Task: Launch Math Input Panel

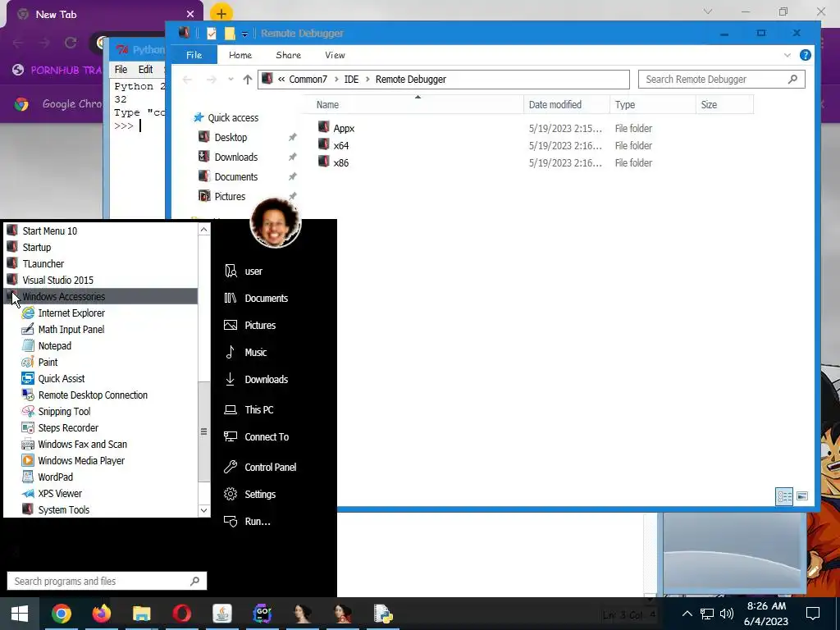Action: pos(71,330)
